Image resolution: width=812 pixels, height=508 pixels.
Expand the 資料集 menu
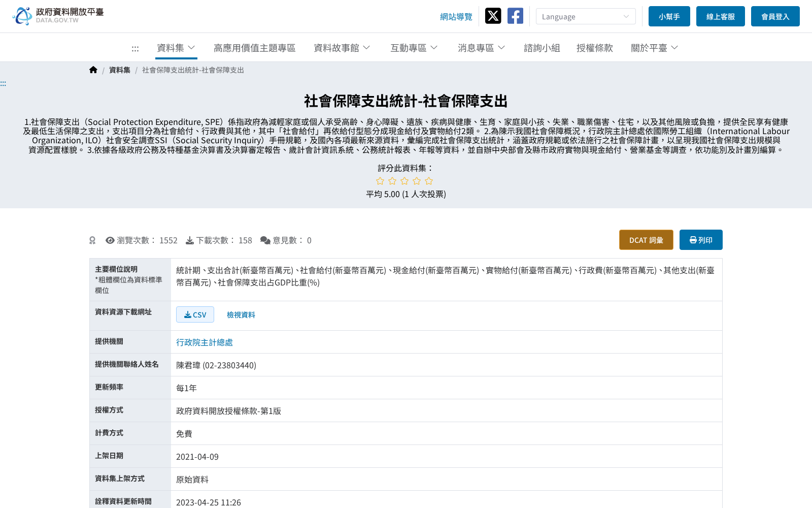pyautogui.click(x=176, y=48)
